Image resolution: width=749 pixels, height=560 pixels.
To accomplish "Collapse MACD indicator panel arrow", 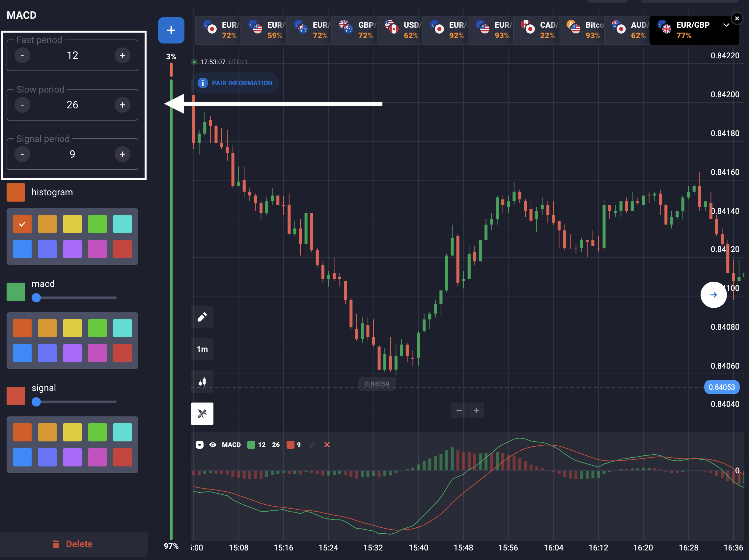I will pyautogui.click(x=200, y=445).
